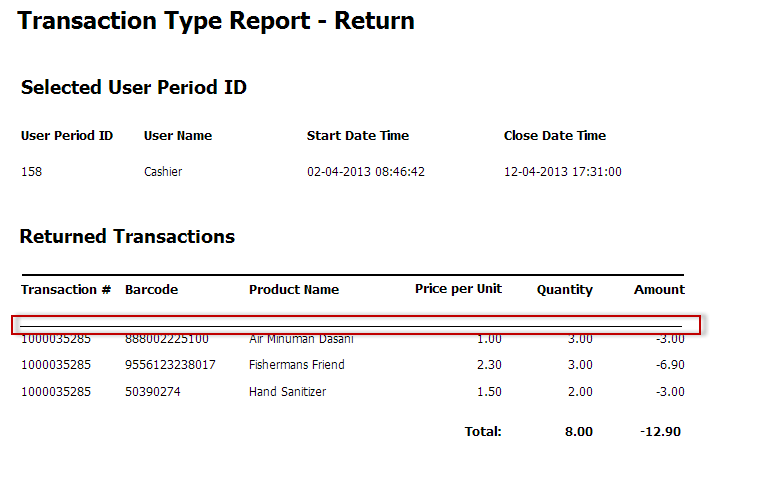Image resolution: width=782 pixels, height=484 pixels.
Task: Click the Close Date Time header
Action: [x=555, y=136]
